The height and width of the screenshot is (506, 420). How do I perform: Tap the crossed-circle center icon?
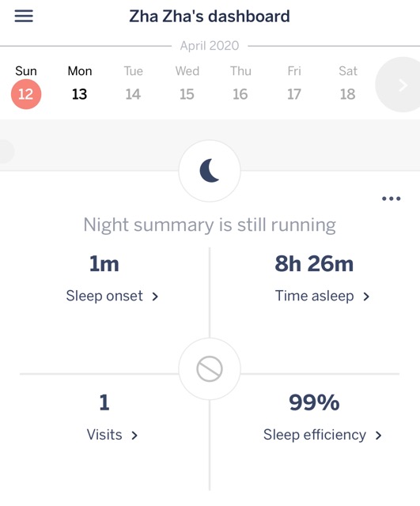210,369
